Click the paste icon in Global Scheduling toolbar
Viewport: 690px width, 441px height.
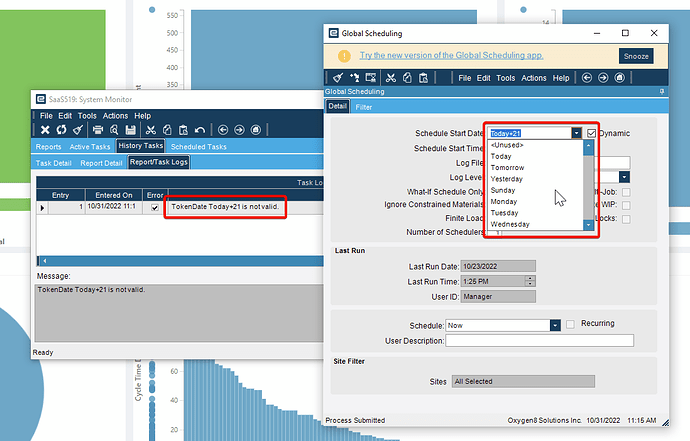[423, 78]
